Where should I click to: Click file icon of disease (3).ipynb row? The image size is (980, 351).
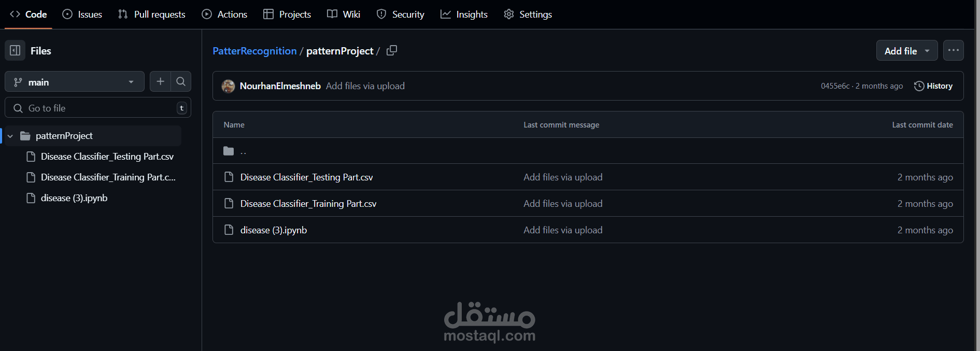[x=229, y=230]
